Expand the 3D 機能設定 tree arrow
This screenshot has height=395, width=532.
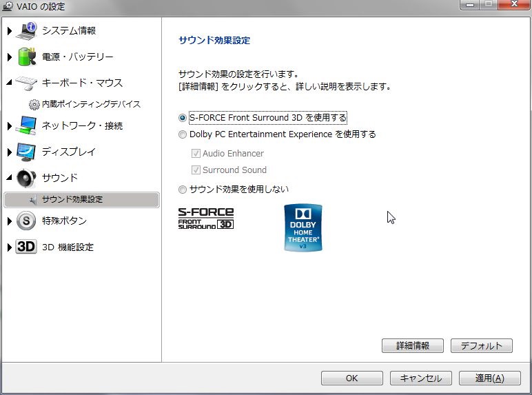coord(10,247)
